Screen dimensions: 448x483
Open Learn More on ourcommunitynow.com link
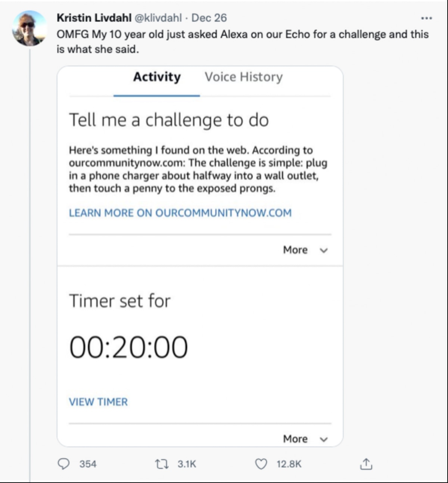(180, 213)
